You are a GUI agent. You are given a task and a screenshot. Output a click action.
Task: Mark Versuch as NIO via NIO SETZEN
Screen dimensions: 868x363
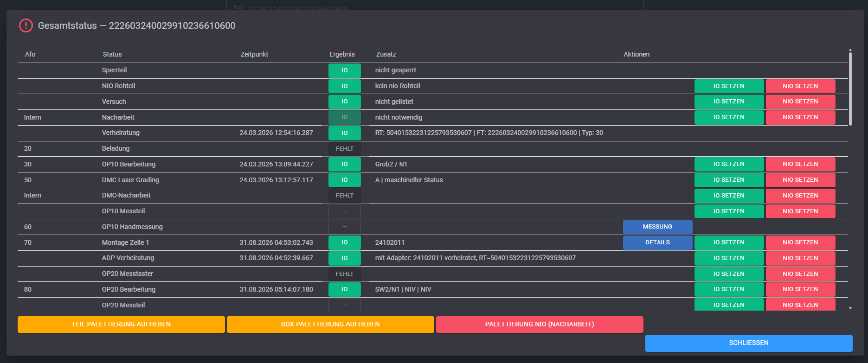point(800,102)
